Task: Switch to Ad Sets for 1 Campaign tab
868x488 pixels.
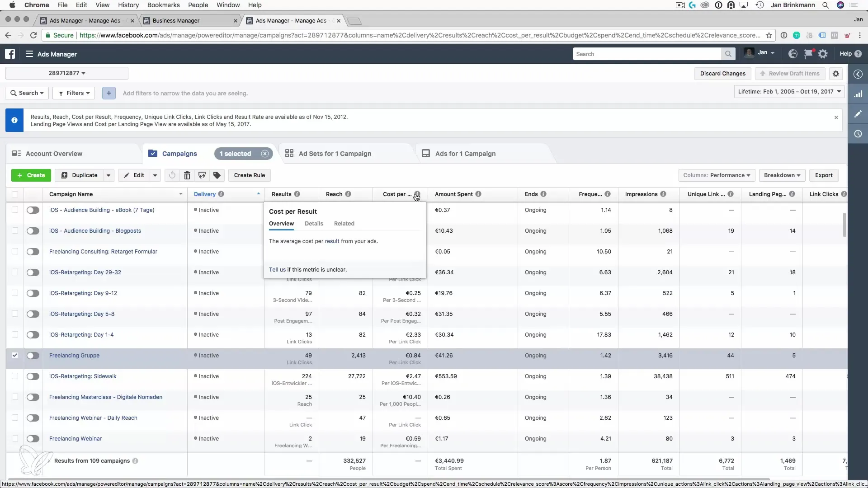Action: pyautogui.click(x=335, y=154)
